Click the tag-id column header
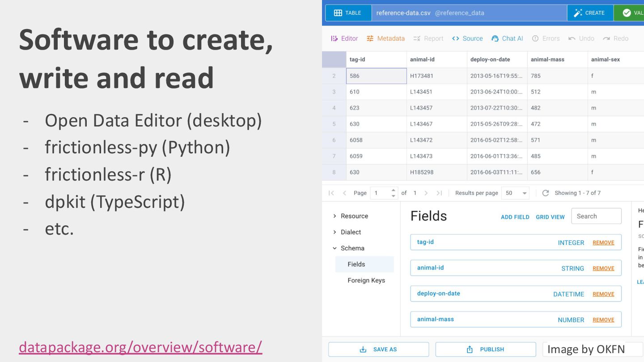This screenshot has width=644, height=362. click(x=377, y=59)
